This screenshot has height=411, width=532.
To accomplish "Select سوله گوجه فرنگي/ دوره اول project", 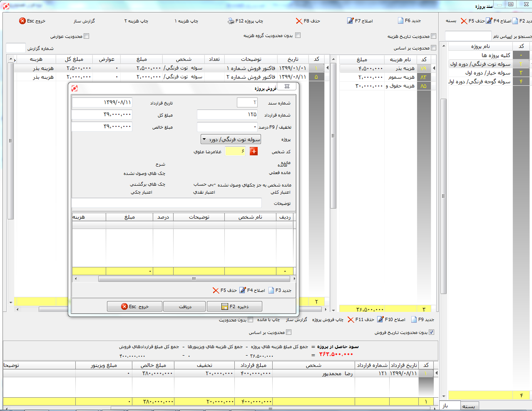I will (480, 82).
